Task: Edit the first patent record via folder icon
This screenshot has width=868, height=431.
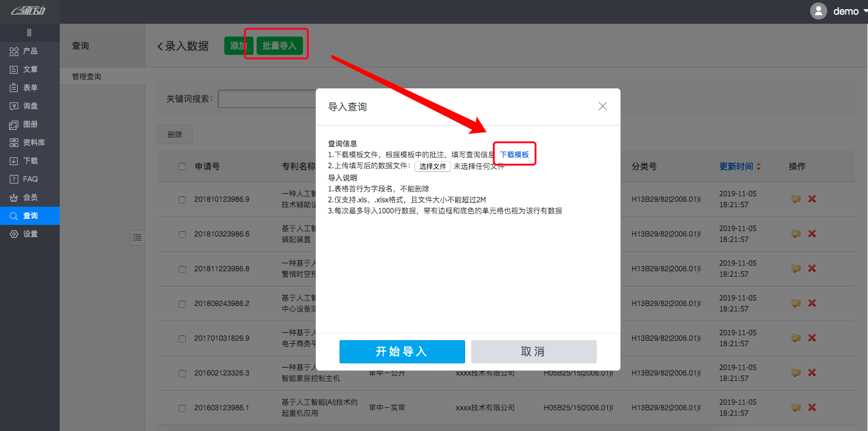Action: pos(796,199)
